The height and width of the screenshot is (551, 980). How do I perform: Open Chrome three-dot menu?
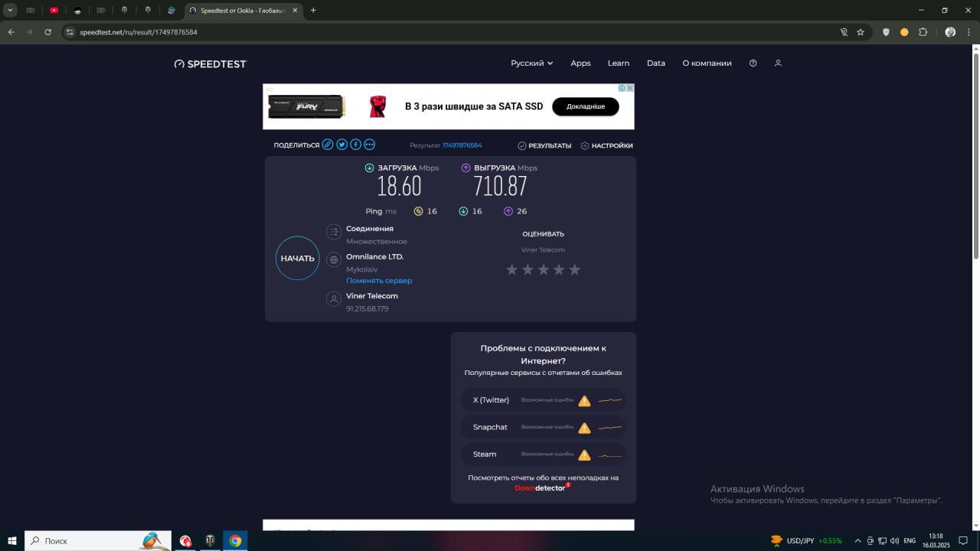969,32
